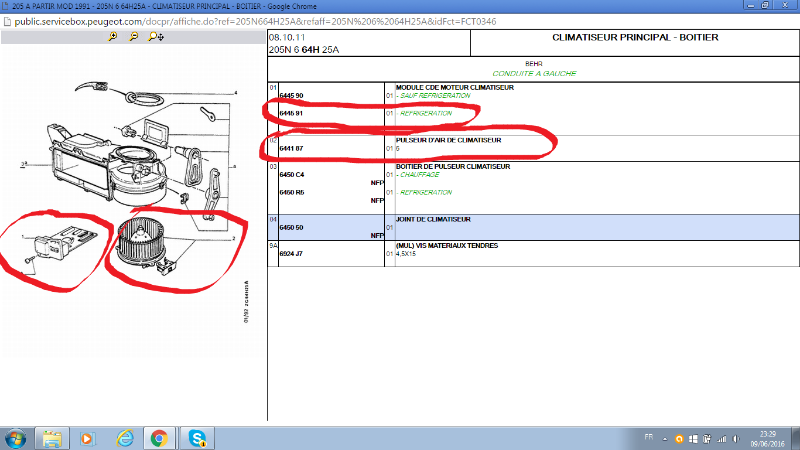This screenshot has height=450, width=800.
Task: Click the Chrome address bar URL
Action: (255, 22)
